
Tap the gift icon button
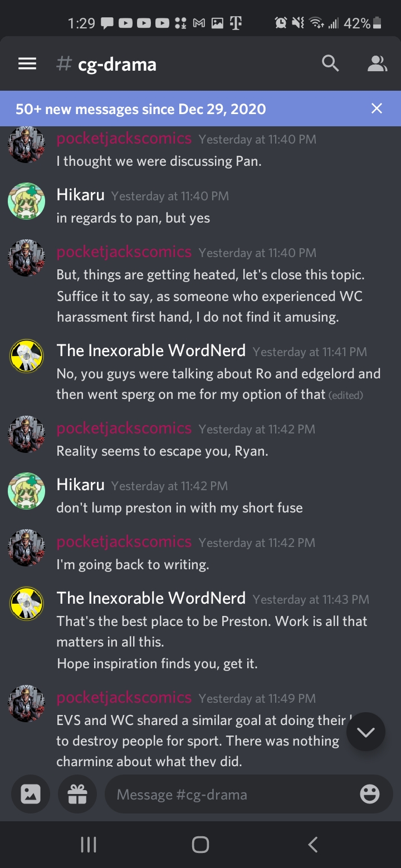click(77, 794)
